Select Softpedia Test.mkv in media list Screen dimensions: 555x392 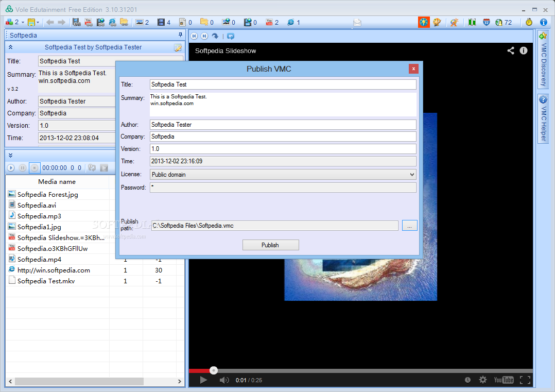click(46, 281)
